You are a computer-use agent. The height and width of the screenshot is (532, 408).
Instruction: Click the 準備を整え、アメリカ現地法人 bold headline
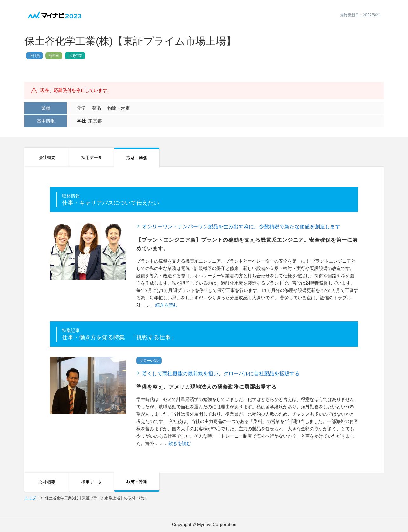click(x=206, y=387)
